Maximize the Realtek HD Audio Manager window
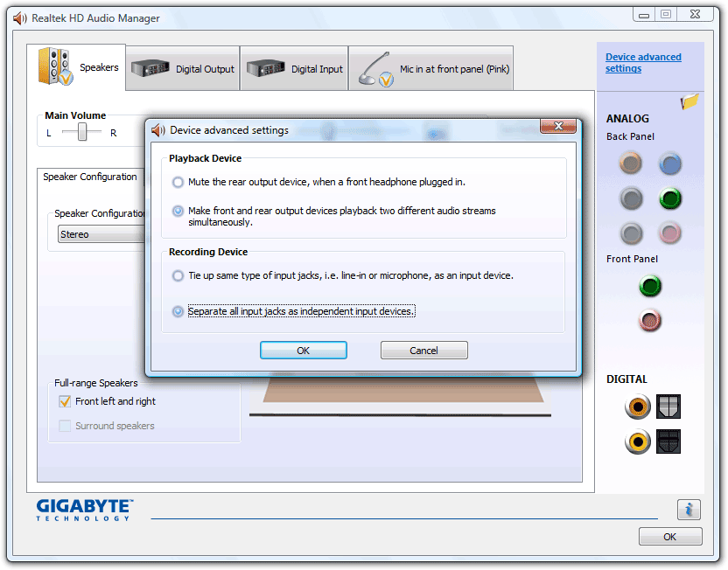 tap(666, 14)
